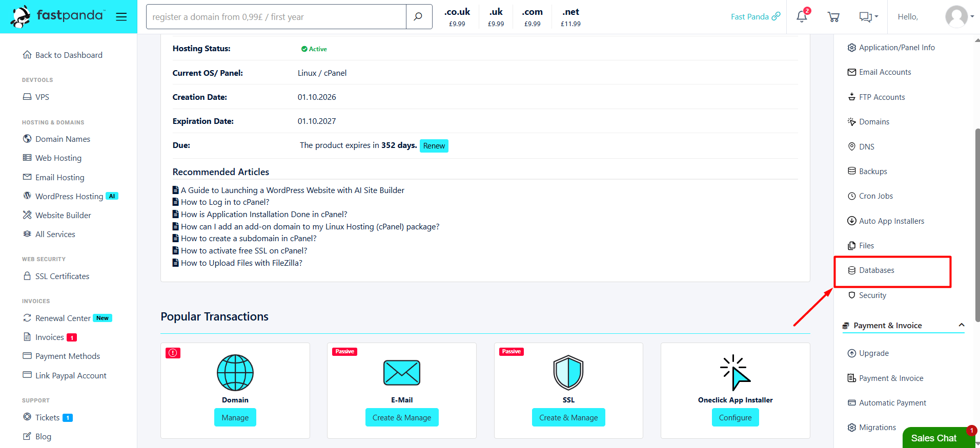The width and height of the screenshot is (980, 448).
Task: Click the E-Mail envelope icon
Action: [402, 372]
